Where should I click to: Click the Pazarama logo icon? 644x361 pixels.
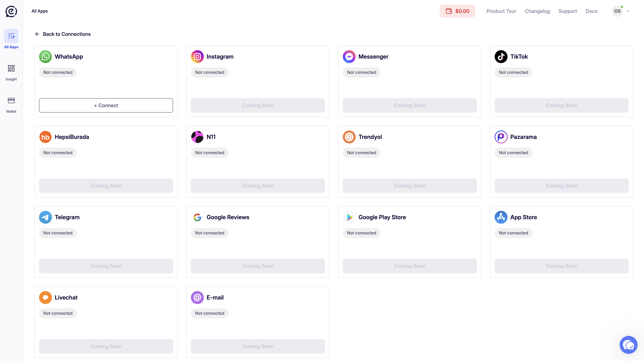click(501, 137)
